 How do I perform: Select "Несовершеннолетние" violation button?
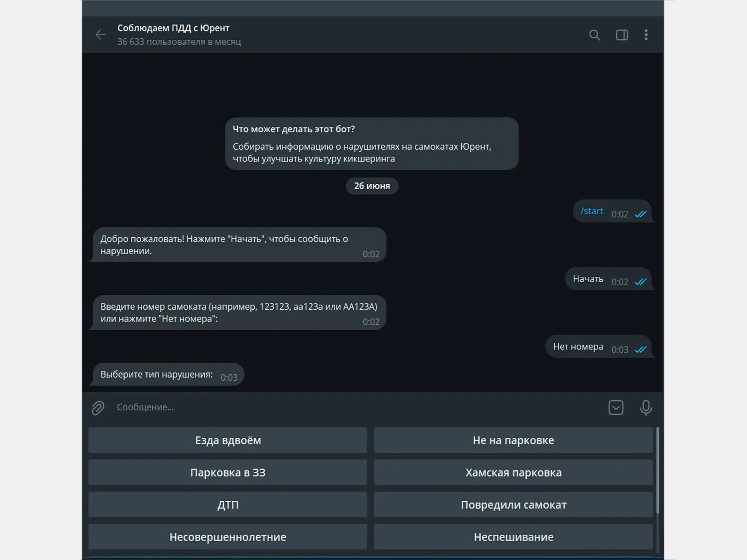pyautogui.click(x=227, y=537)
